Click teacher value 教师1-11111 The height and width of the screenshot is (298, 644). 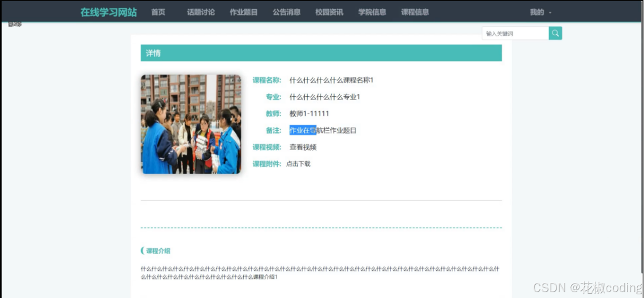click(309, 114)
